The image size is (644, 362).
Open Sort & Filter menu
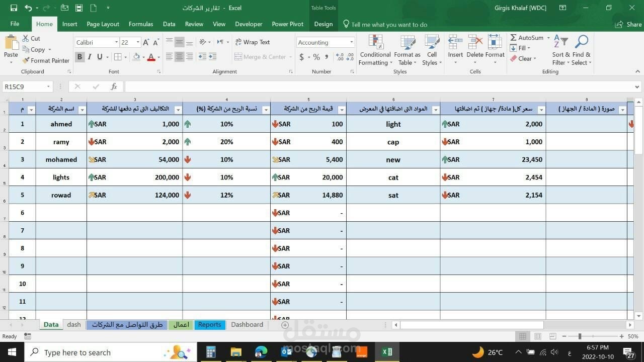[561, 50]
